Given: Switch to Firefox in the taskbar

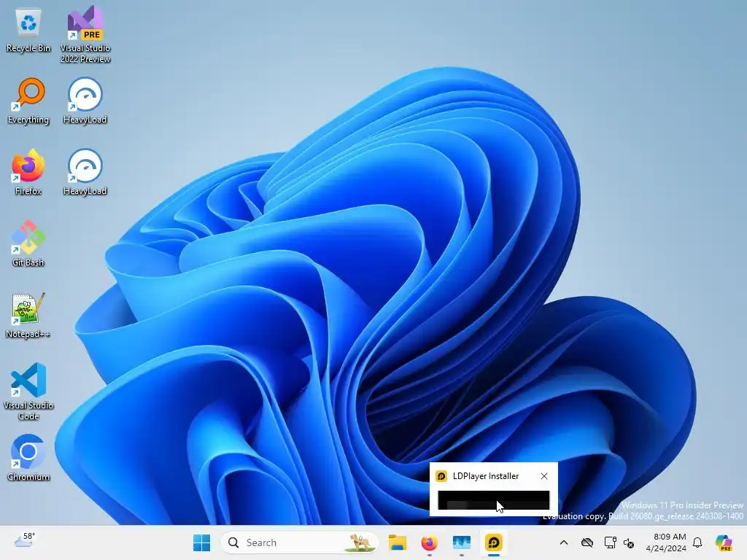Looking at the screenshot, I should pyautogui.click(x=429, y=542).
